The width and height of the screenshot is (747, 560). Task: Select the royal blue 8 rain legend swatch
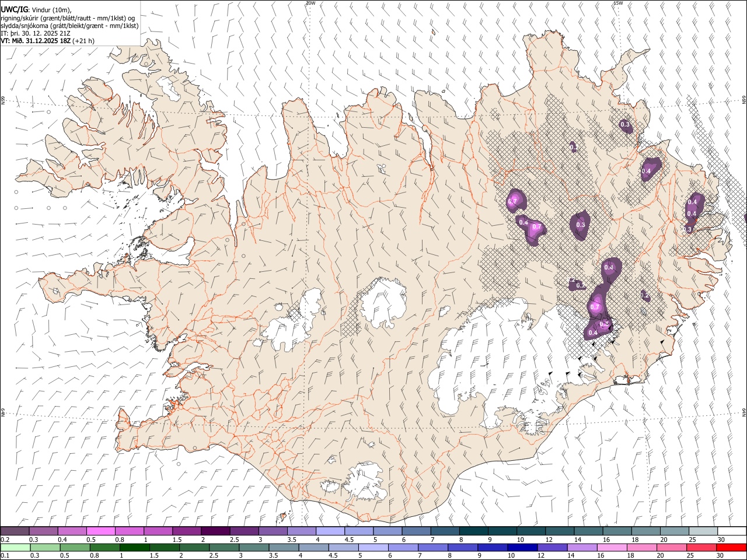[462, 547]
